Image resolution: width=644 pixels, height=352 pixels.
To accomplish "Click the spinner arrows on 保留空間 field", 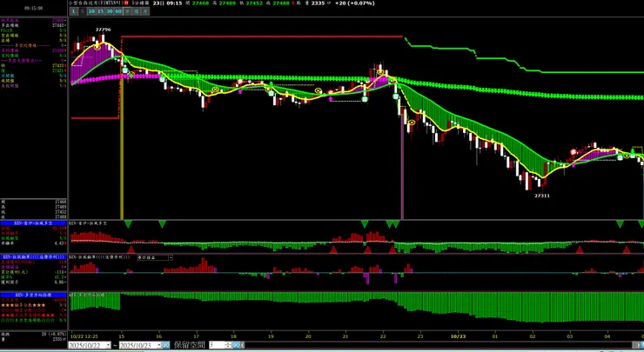I will [228, 345].
